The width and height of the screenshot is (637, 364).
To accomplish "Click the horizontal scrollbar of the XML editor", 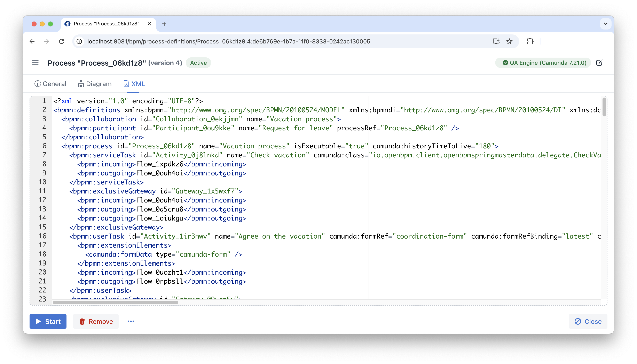I will (x=115, y=303).
